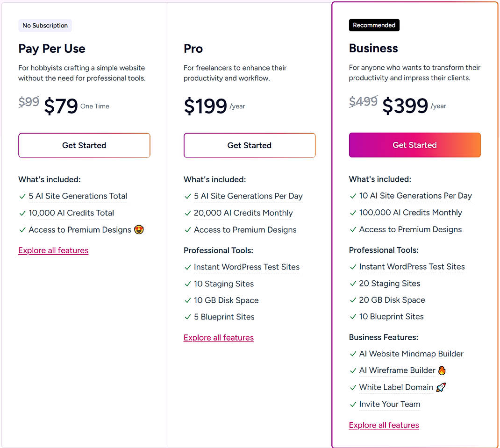The image size is (500, 448).
Task: Click the strikethrough $499 price on Business
Action: (363, 101)
